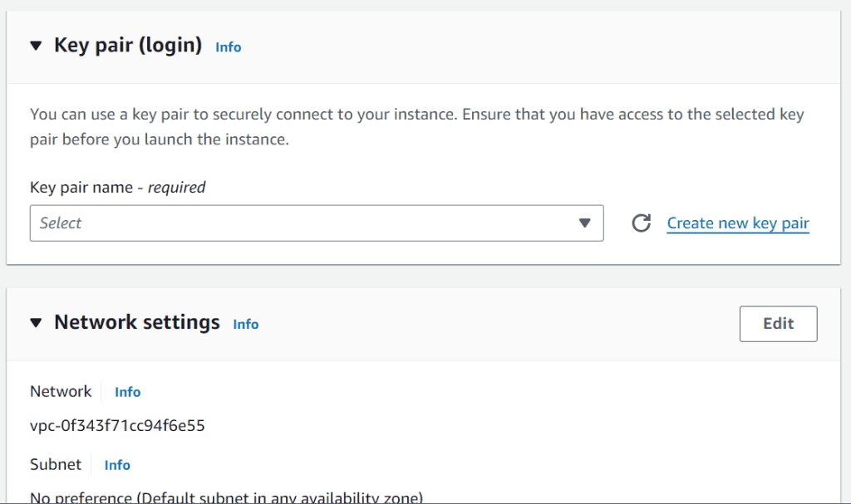
Task: Collapse the Network settings section
Action: [35, 322]
